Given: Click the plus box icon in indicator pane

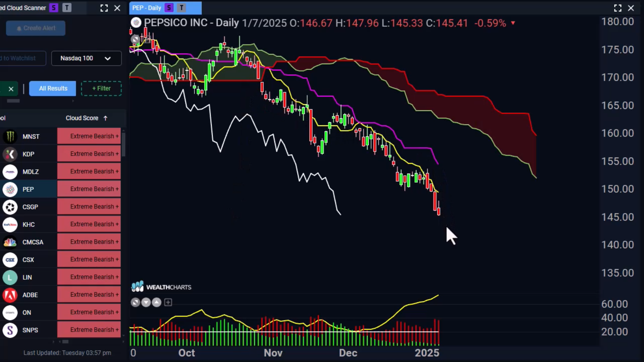Looking at the screenshot, I should [x=168, y=303].
